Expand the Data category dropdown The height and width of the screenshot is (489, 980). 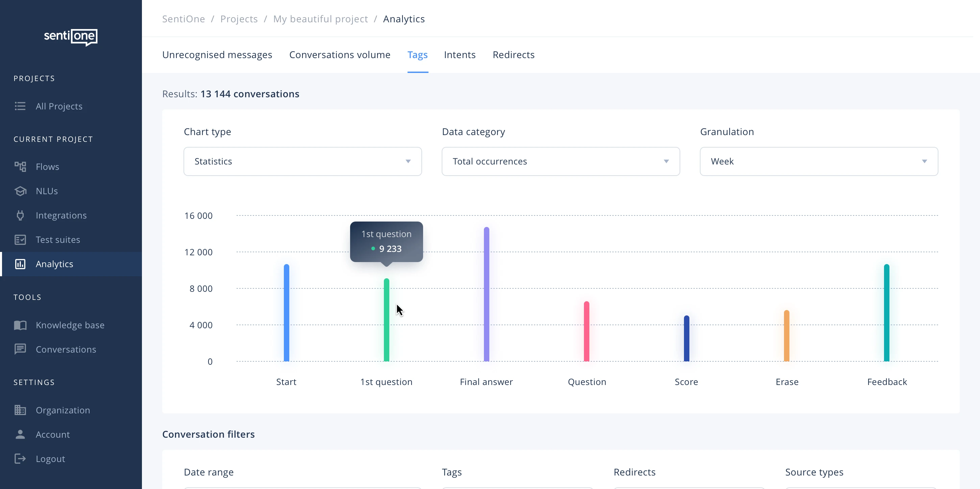560,161
